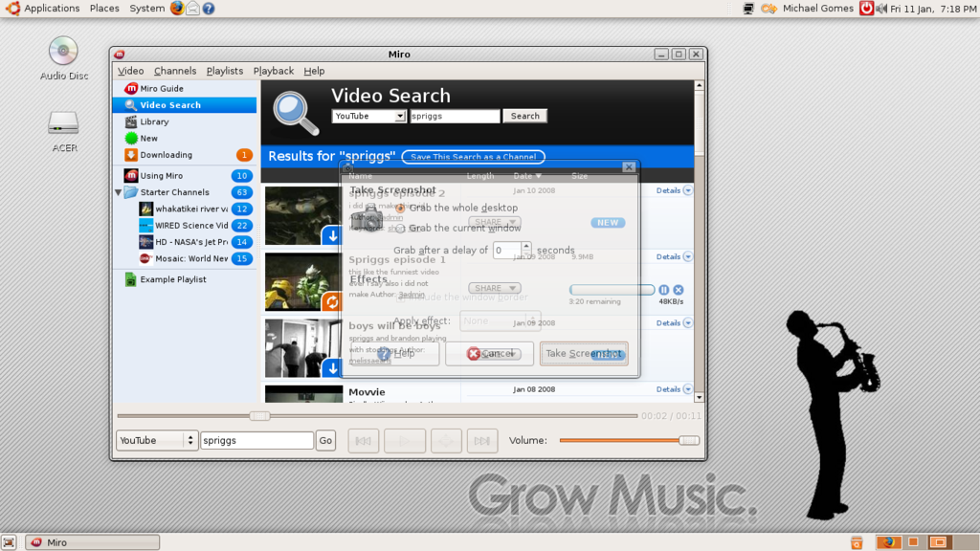
Task: Open the Mosaic: World News channel
Action: 191,258
